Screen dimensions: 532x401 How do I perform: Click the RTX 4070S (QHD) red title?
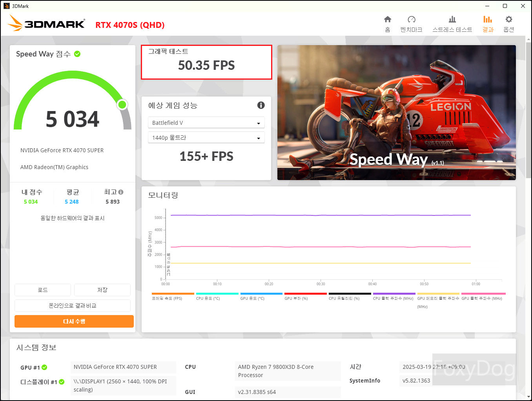[x=130, y=25]
